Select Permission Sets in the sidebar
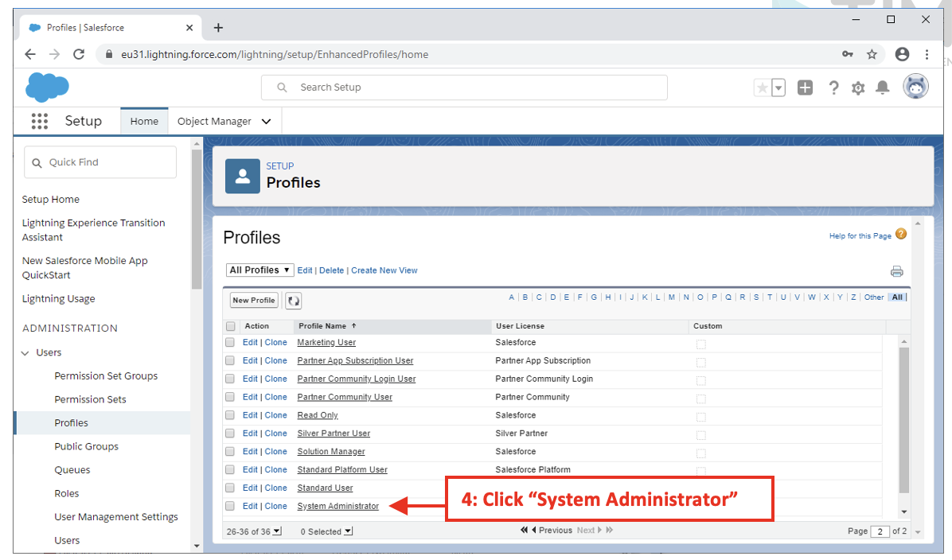This screenshot has height=560, width=952. (x=90, y=399)
